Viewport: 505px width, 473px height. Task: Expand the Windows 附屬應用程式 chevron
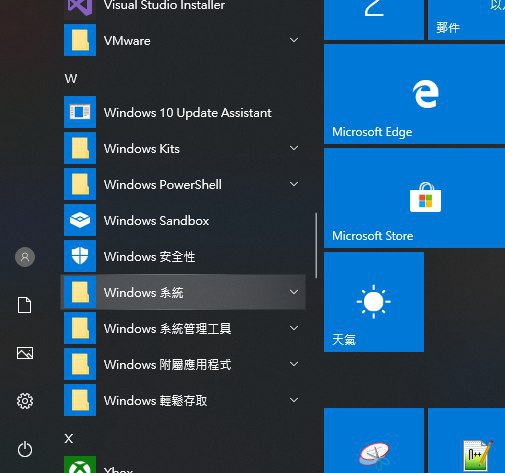coord(294,364)
